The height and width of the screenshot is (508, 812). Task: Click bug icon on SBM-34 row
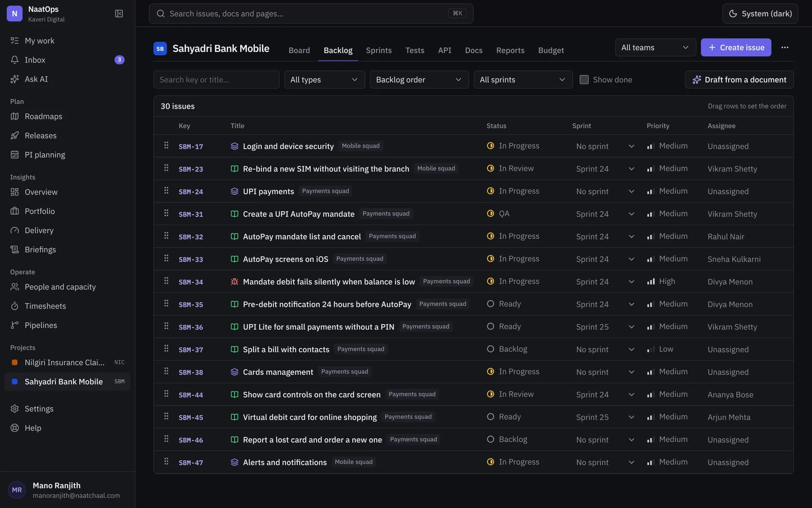(x=234, y=282)
